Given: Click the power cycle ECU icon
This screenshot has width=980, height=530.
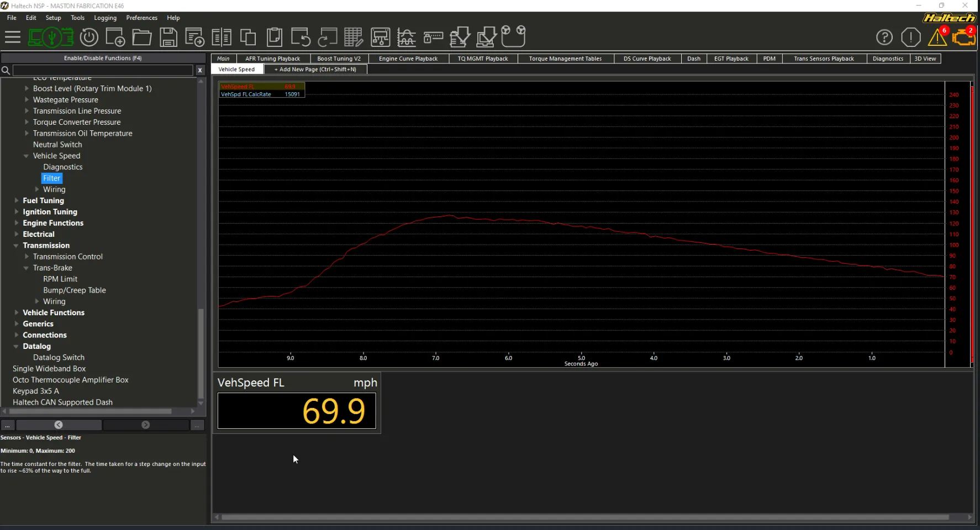Looking at the screenshot, I should click(x=89, y=38).
